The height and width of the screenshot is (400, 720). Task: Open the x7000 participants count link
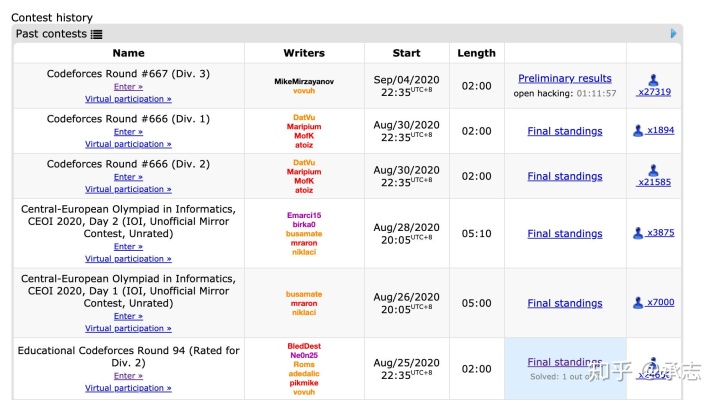click(660, 303)
